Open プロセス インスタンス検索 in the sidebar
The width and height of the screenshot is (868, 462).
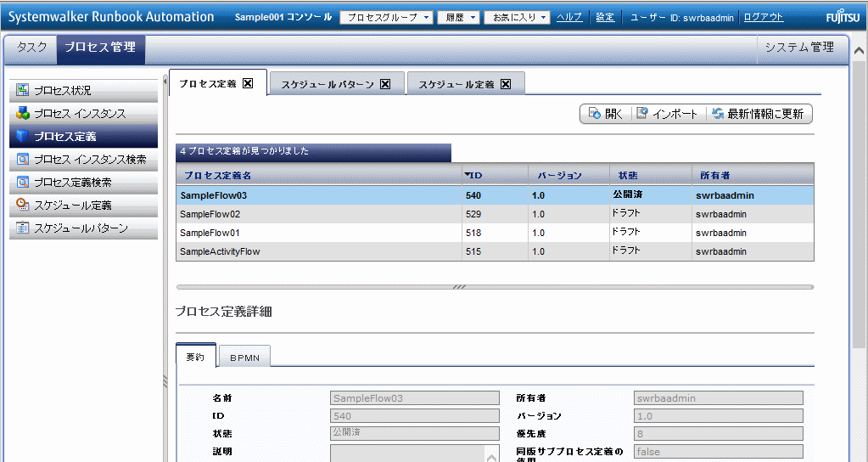click(x=84, y=160)
